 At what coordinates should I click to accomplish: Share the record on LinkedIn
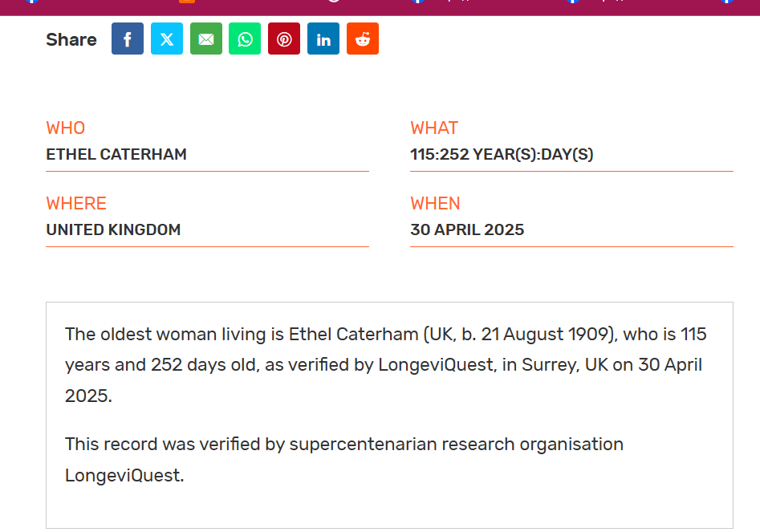point(323,39)
